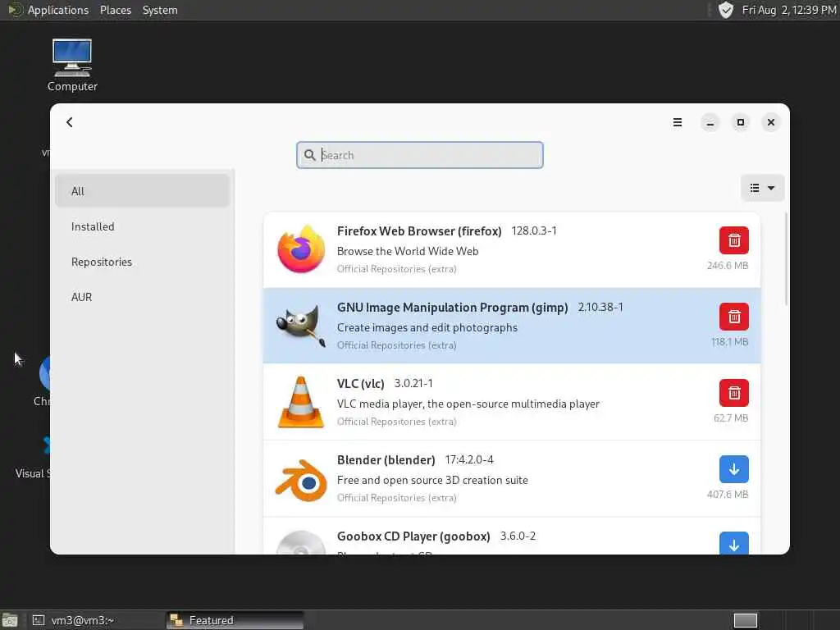840x630 pixels.
Task: Click the GIMP mascot icon
Action: click(x=301, y=326)
